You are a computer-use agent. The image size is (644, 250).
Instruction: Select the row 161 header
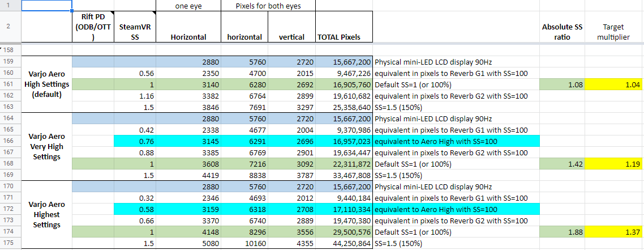click(11, 85)
